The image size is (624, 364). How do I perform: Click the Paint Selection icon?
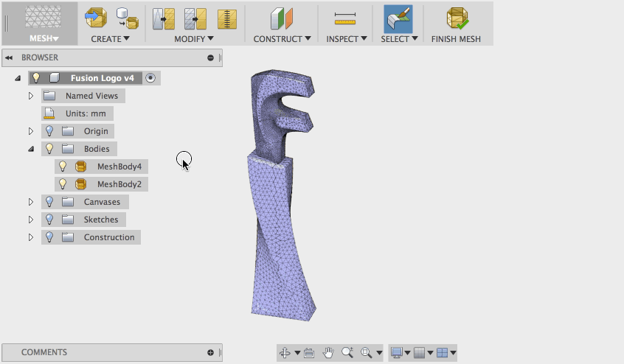coord(398,18)
